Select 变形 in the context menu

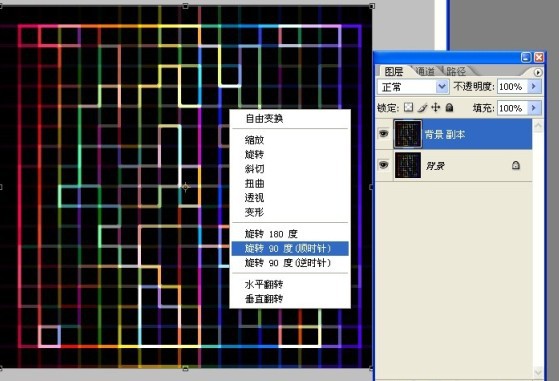[x=254, y=212]
